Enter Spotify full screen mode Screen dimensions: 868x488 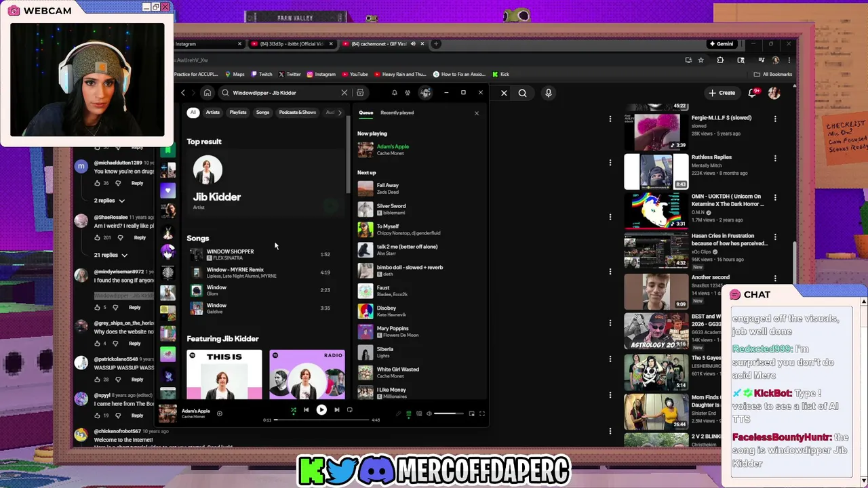click(x=482, y=413)
